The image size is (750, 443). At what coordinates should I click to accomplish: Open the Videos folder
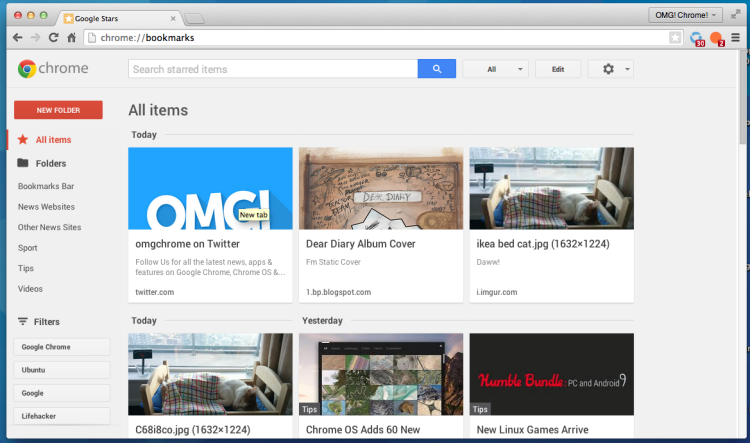30,289
